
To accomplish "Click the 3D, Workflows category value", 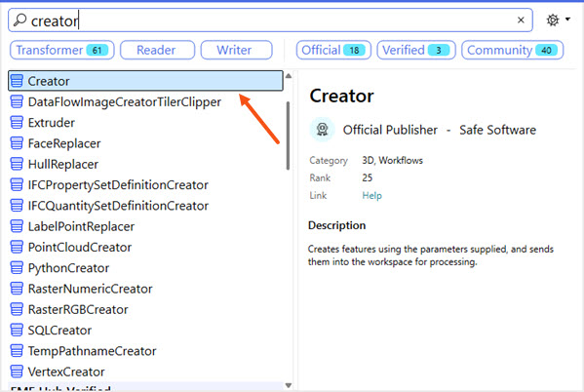I will tap(393, 161).
